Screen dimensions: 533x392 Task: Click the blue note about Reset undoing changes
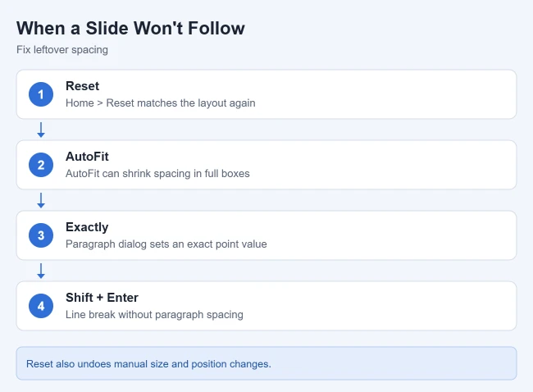266,363
